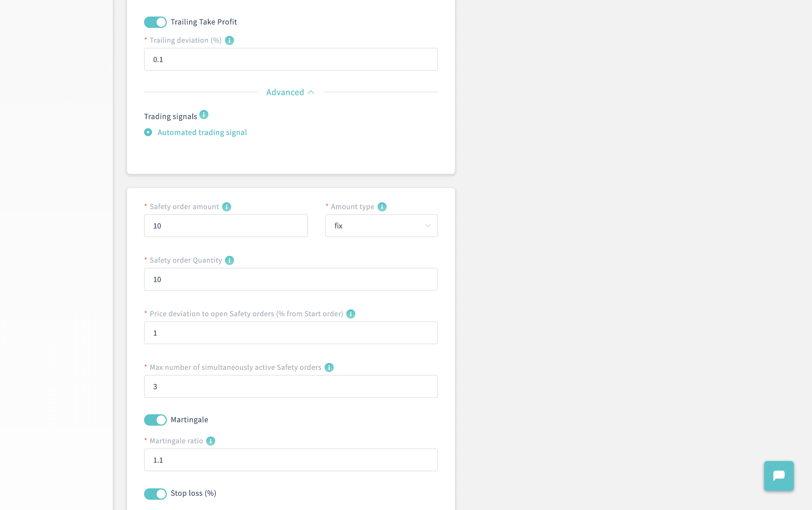Screen dimensions: 812x510
Task: Click the Safety order Quantity info icon
Action: (229, 260)
